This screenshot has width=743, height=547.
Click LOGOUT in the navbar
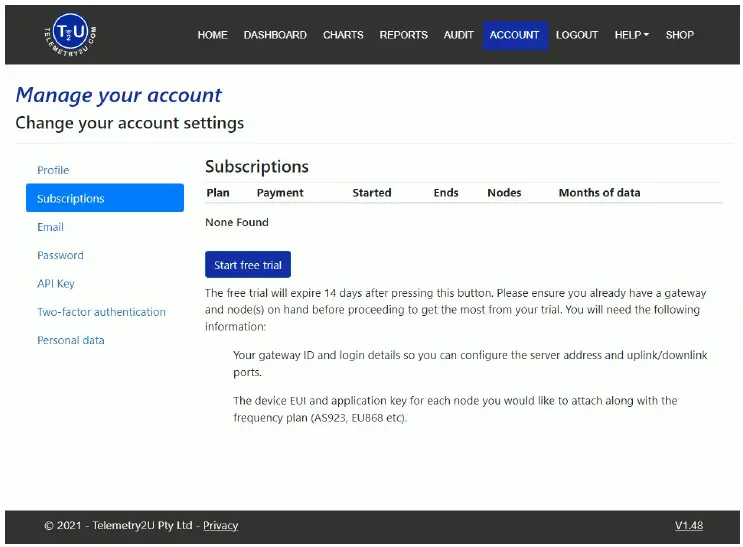pyautogui.click(x=577, y=35)
